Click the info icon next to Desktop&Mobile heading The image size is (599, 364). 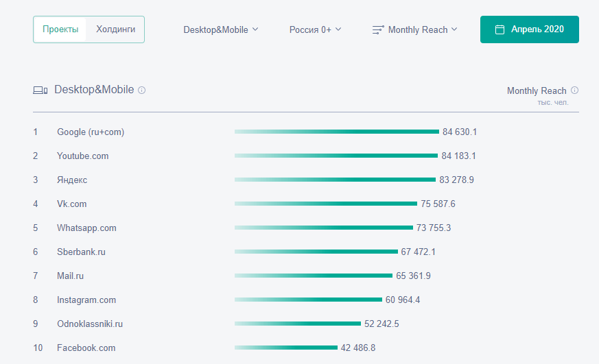[x=141, y=90]
